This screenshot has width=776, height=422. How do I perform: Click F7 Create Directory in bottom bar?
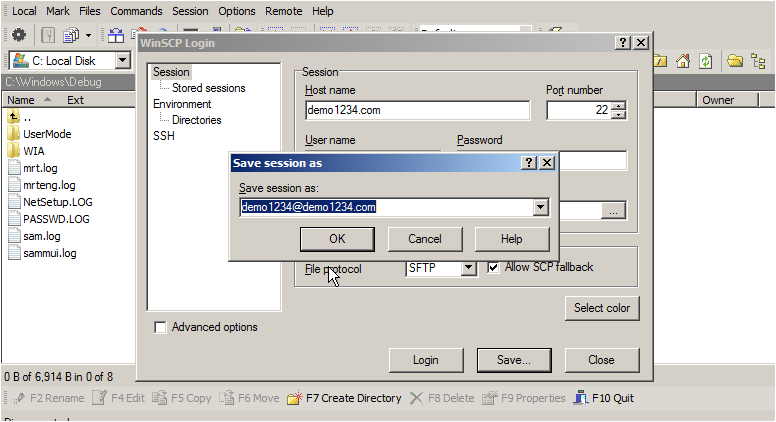[344, 398]
